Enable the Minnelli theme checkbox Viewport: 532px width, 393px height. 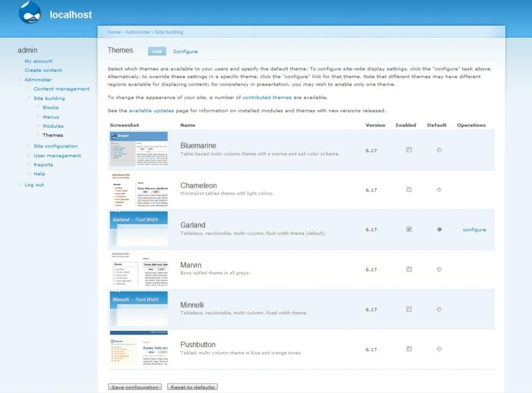[409, 309]
